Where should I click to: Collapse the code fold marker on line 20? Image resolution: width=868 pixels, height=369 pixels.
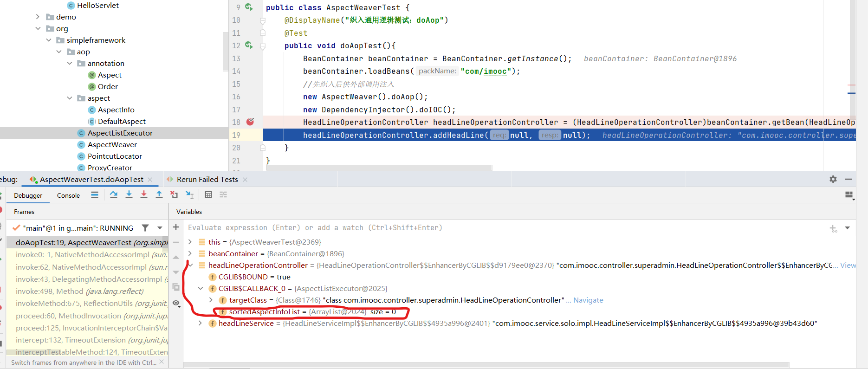[x=263, y=148]
